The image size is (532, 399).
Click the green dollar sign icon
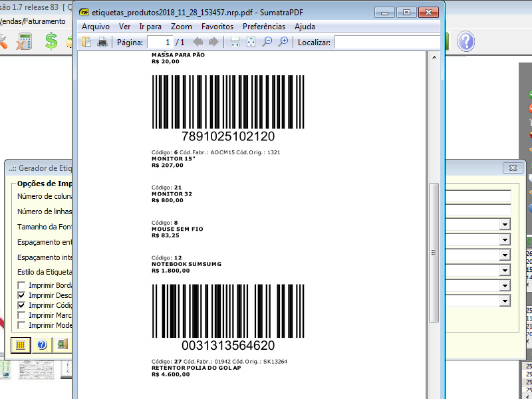click(51, 41)
